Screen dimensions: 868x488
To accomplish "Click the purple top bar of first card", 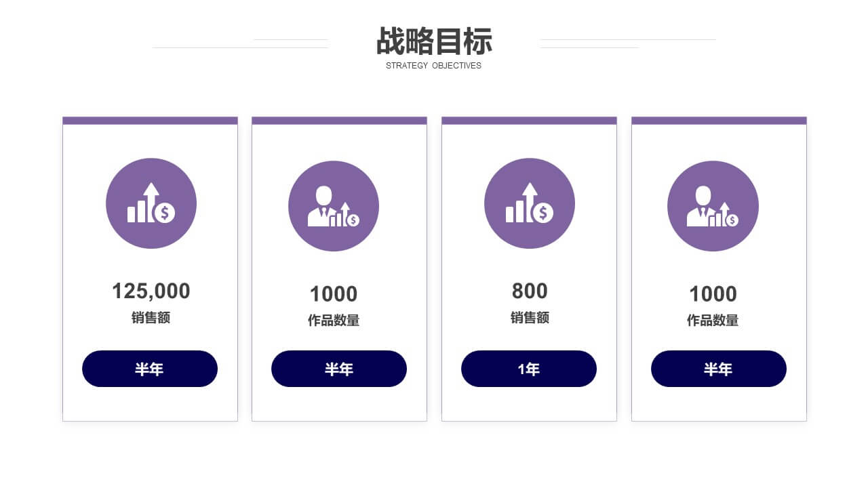I will (x=150, y=121).
